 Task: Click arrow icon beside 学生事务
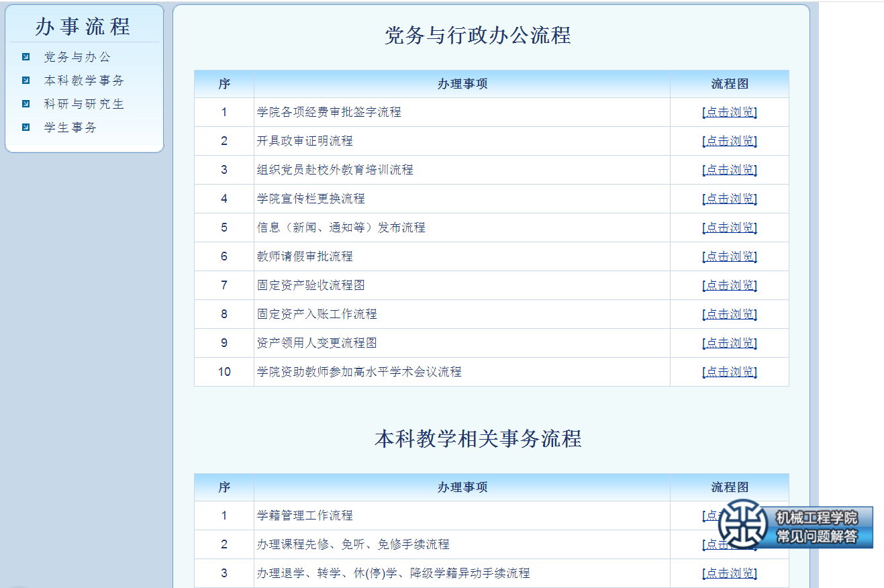(x=26, y=128)
